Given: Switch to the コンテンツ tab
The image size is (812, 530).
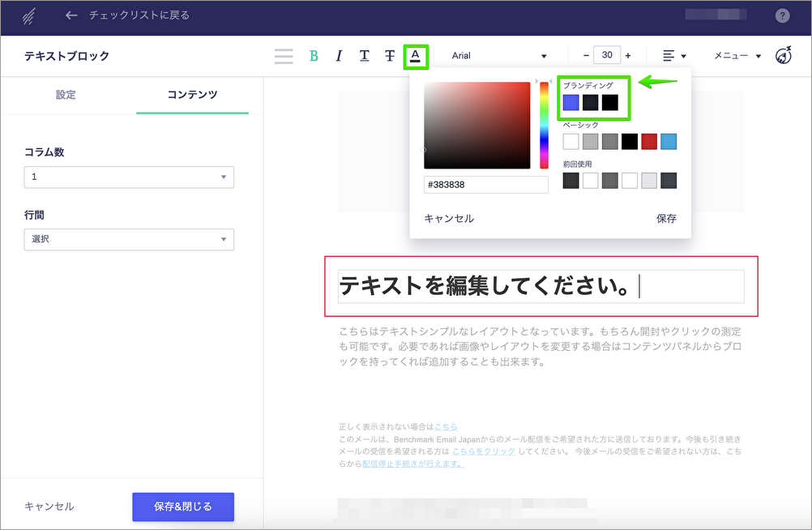Looking at the screenshot, I should pyautogui.click(x=192, y=95).
